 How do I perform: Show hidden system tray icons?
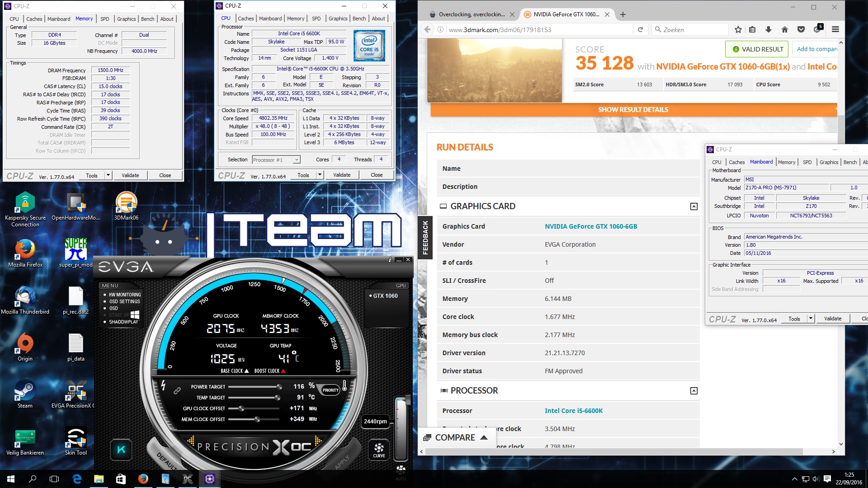pyautogui.click(x=794, y=479)
